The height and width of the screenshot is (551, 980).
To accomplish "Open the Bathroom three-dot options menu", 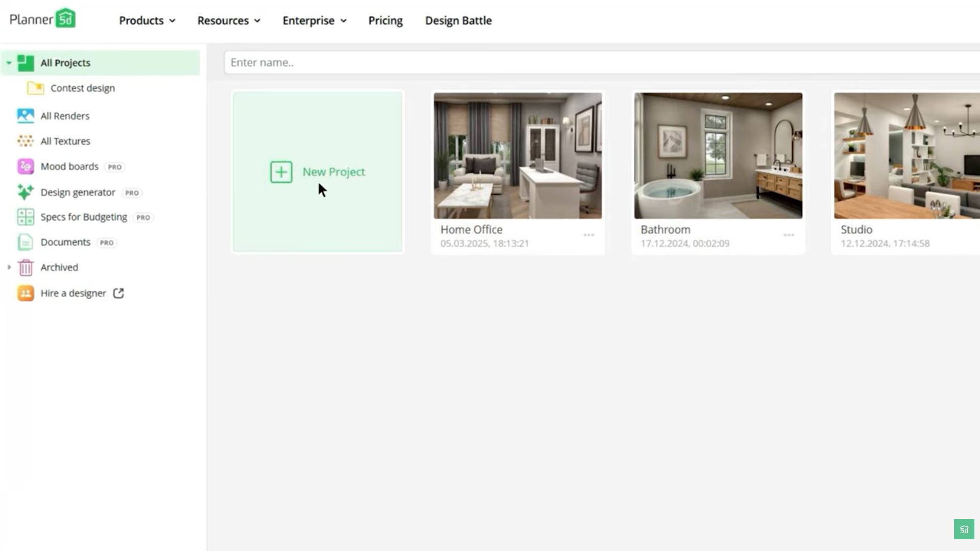I will click(x=789, y=235).
